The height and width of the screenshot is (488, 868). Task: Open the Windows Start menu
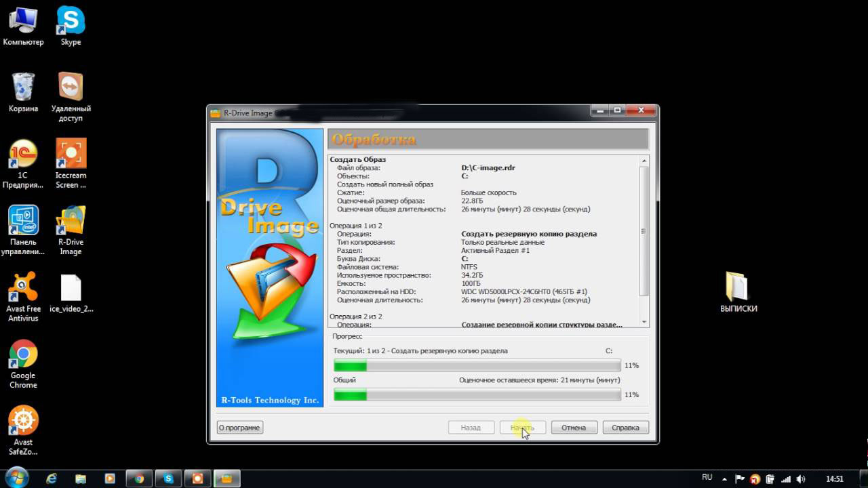pos(16,478)
